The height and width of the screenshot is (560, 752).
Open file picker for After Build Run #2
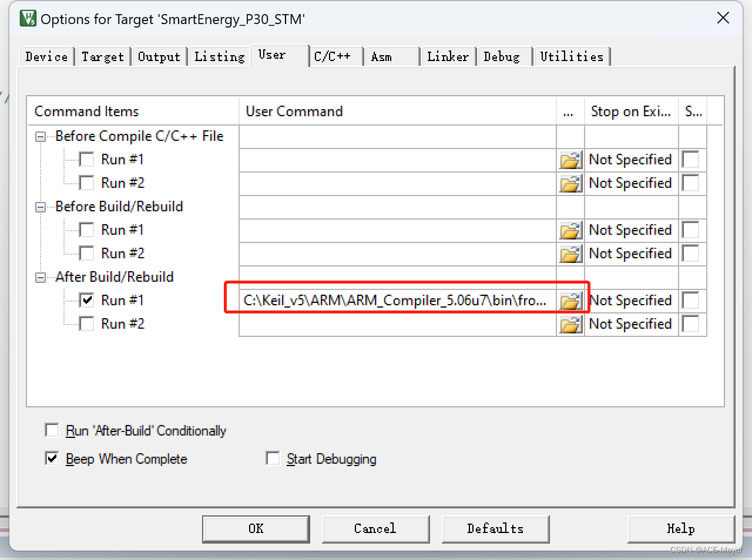point(570,323)
